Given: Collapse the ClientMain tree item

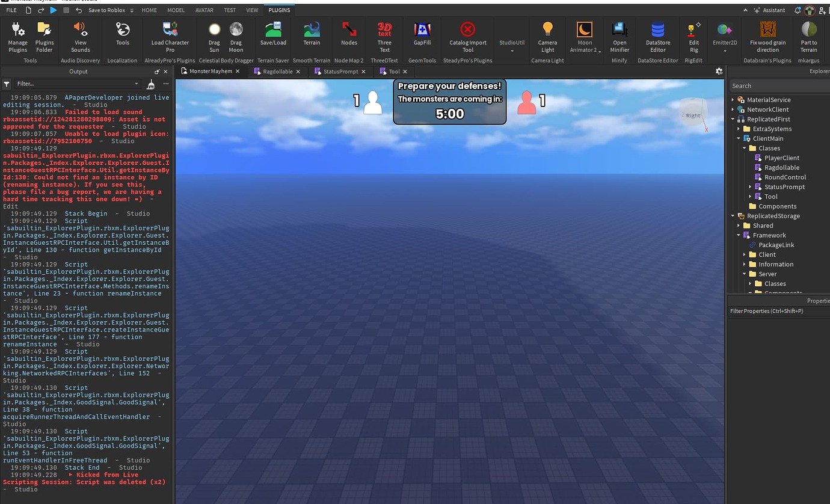Looking at the screenshot, I should 739,138.
